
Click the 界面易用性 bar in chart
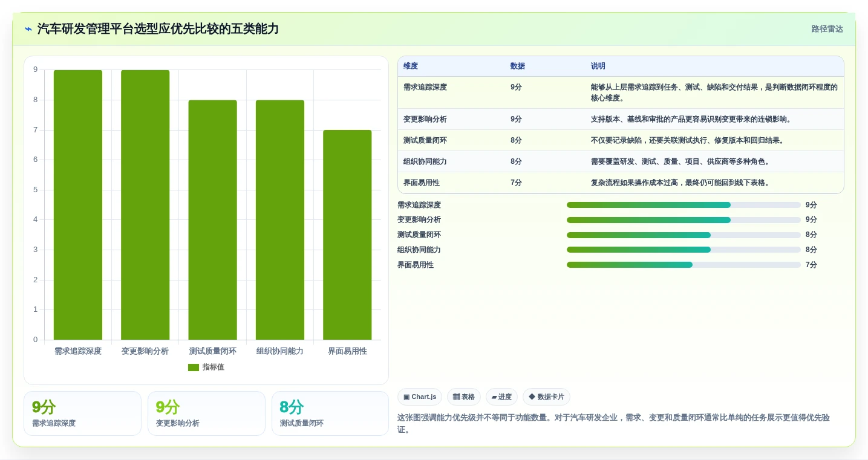pos(347,235)
